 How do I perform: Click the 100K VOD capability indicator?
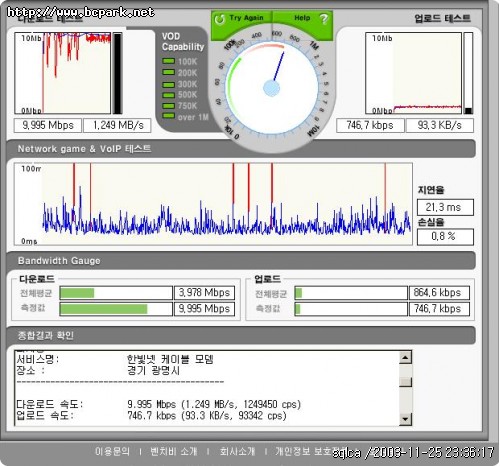click(x=169, y=61)
